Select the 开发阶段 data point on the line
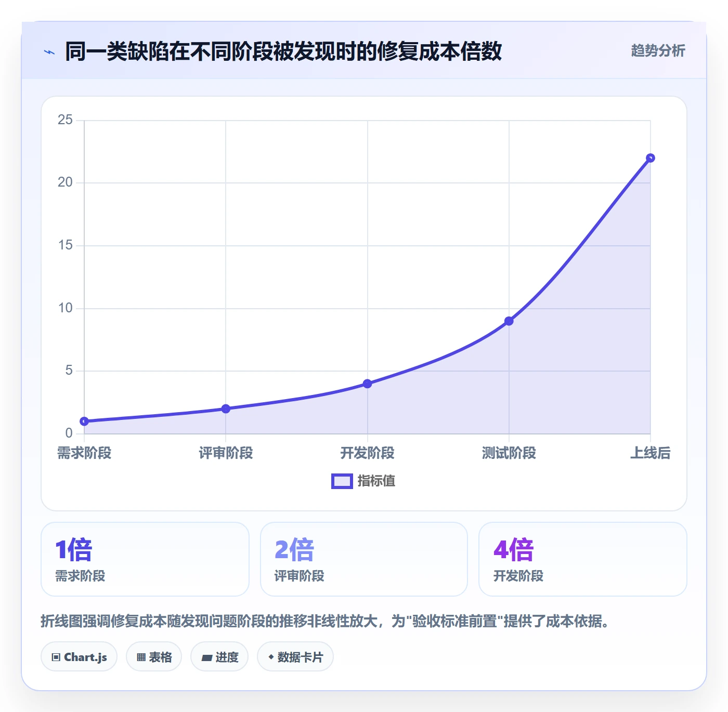This screenshot has width=728, height=712. point(368,384)
